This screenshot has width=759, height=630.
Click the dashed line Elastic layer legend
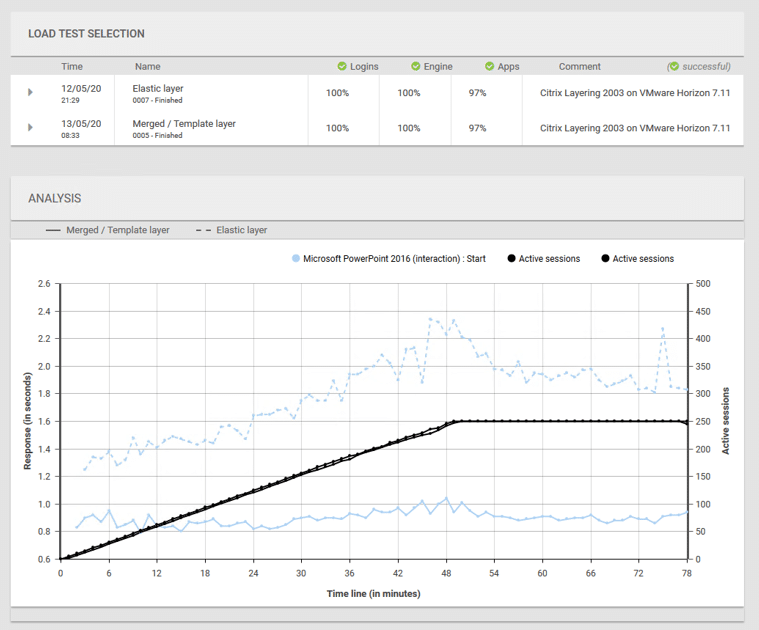pyautogui.click(x=231, y=230)
